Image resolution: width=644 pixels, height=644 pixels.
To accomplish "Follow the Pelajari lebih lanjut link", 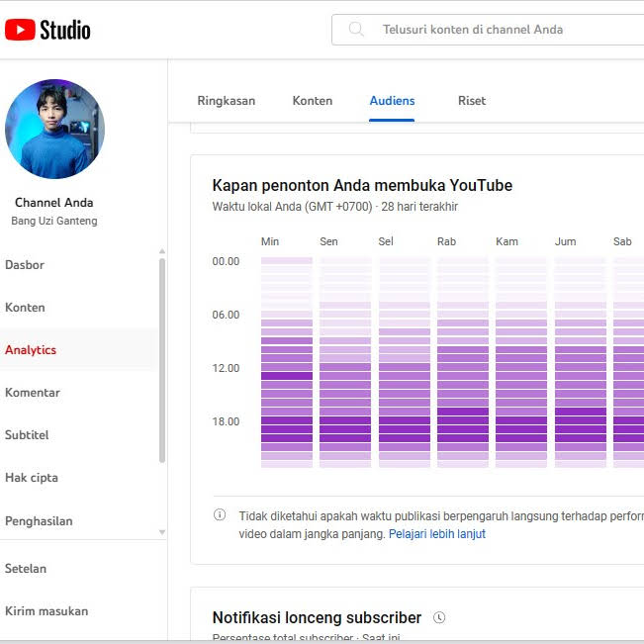I will [x=436, y=534].
